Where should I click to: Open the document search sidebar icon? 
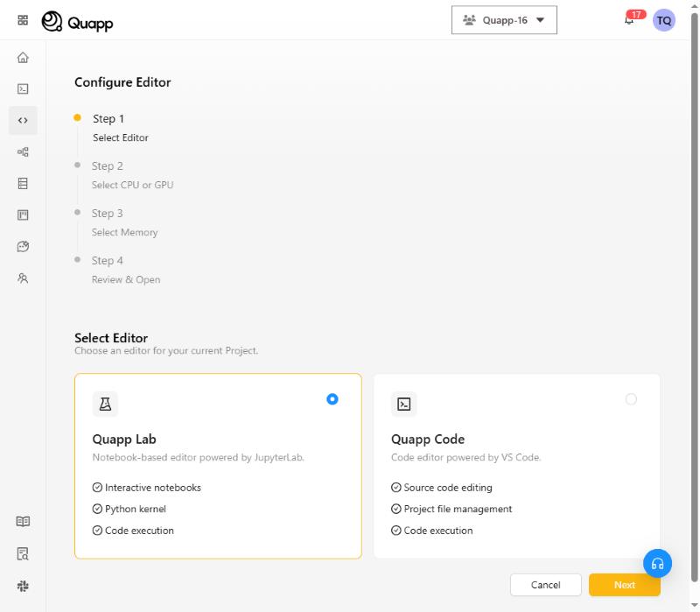[23, 554]
